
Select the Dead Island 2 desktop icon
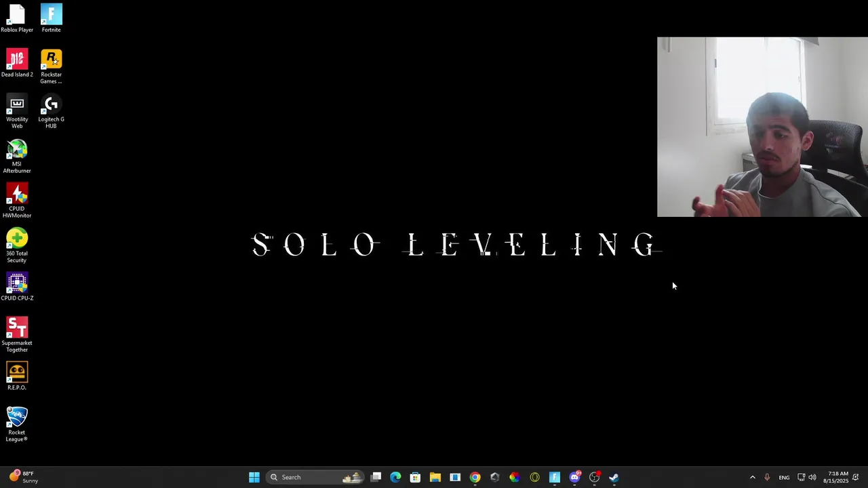[x=17, y=63]
